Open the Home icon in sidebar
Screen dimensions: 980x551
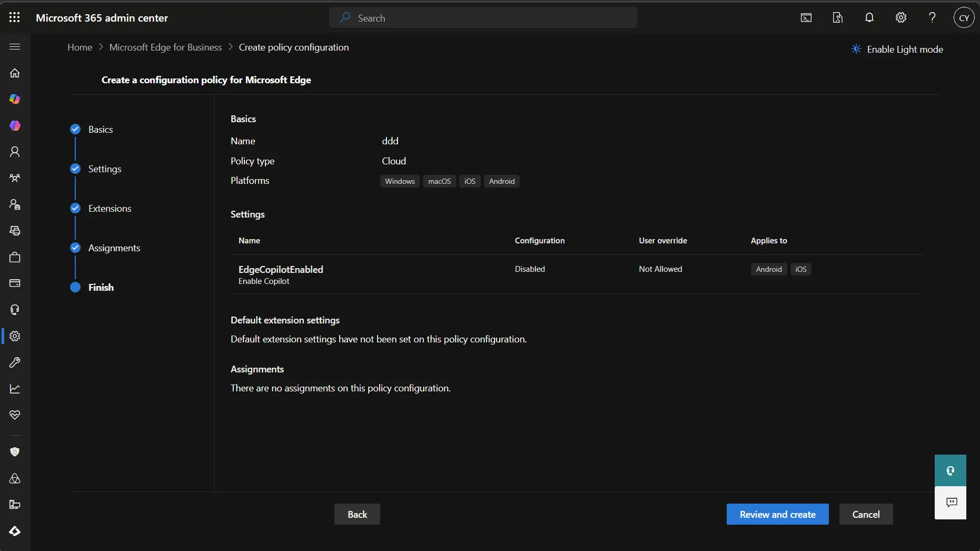pos(15,73)
